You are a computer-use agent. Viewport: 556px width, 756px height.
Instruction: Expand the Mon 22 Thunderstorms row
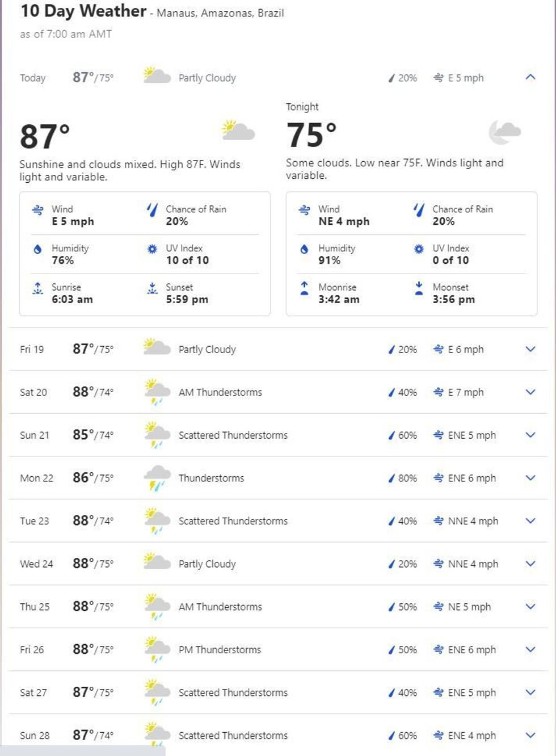point(530,478)
